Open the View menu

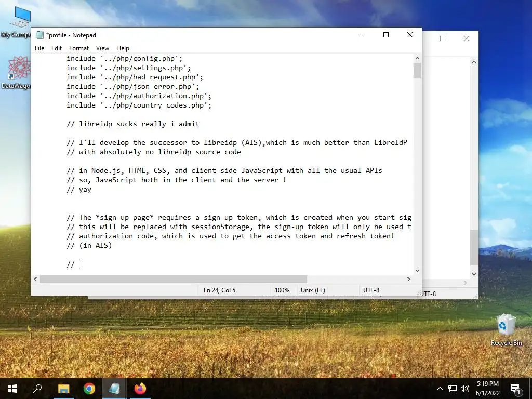(x=102, y=48)
